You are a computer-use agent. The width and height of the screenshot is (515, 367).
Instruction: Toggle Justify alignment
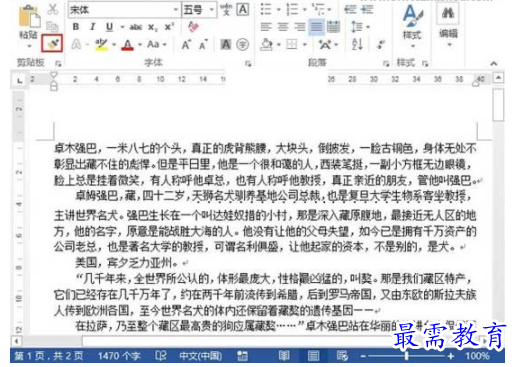(316, 27)
